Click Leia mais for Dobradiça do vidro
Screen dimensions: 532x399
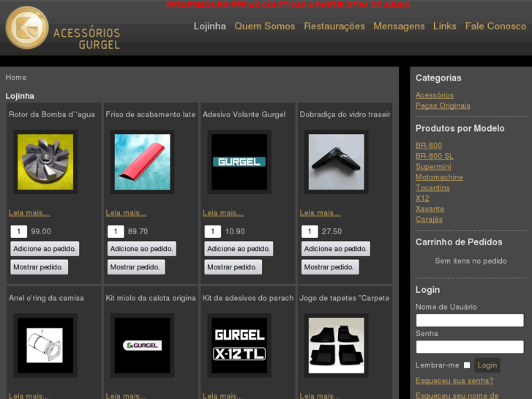320,213
